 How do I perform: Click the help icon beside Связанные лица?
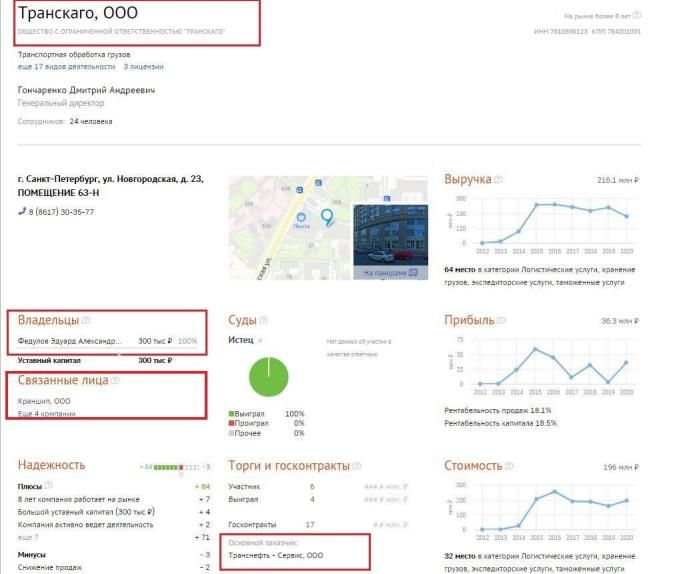[x=115, y=380]
